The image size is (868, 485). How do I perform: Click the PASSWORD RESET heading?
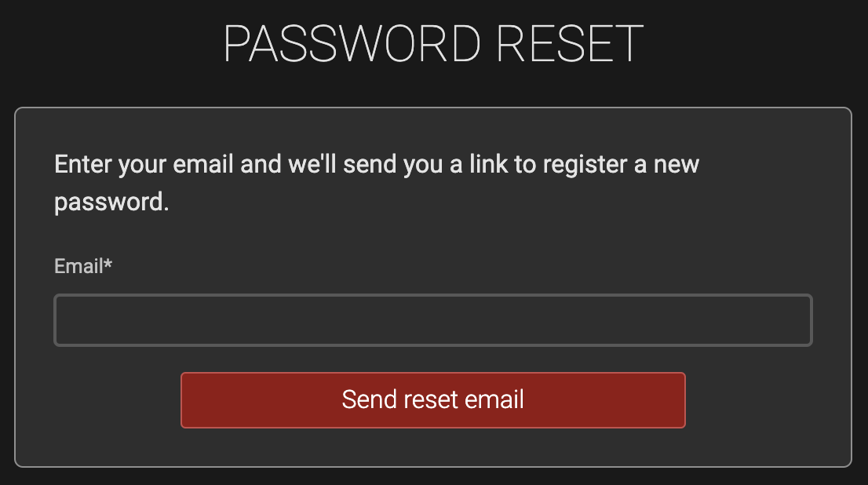point(432,45)
